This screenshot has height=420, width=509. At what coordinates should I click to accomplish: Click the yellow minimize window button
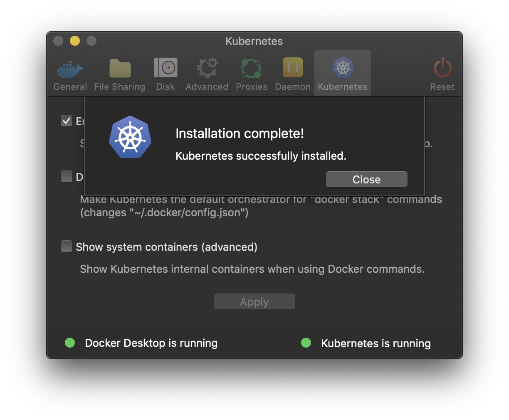(75, 41)
